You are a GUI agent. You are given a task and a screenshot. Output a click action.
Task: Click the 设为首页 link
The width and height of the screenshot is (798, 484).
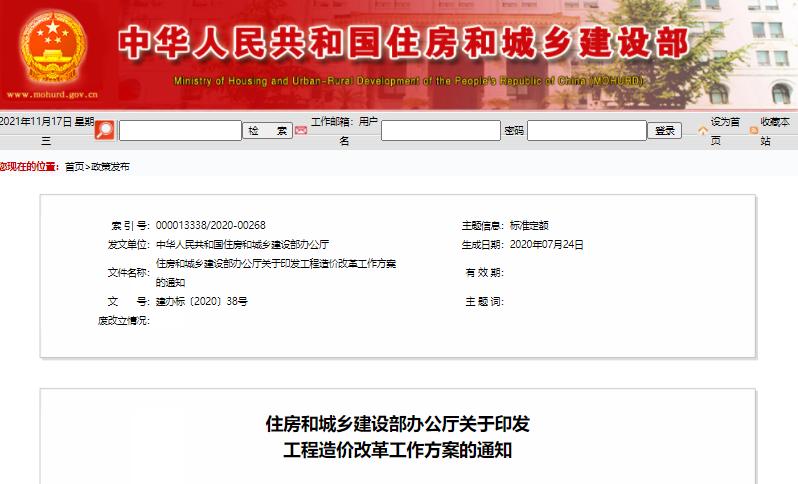[725, 131]
